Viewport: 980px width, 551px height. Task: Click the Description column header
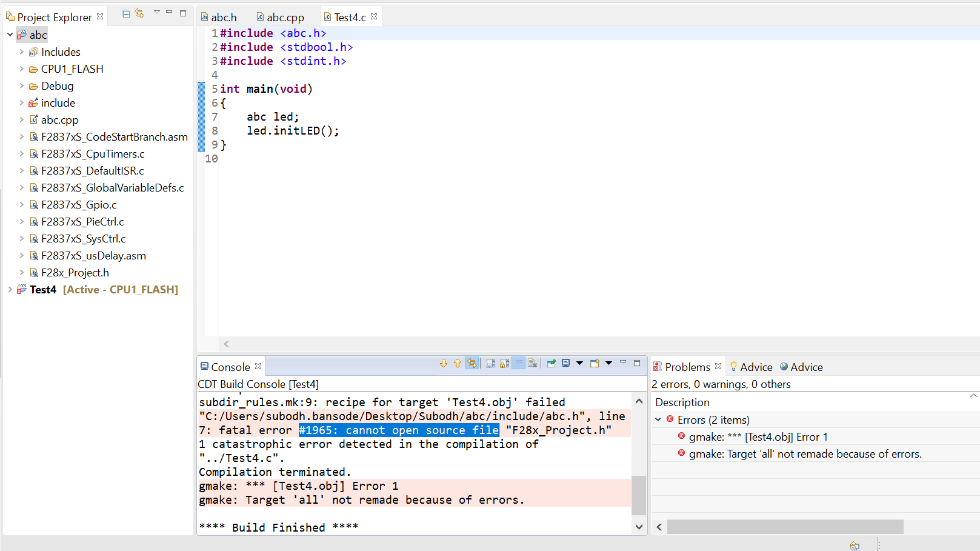click(682, 402)
